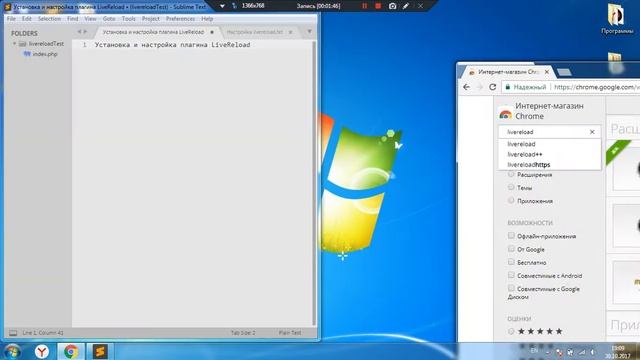Open the Goto menu in Sublime Text
Image resolution: width=640 pixels, height=360 pixels.
point(109,19)
